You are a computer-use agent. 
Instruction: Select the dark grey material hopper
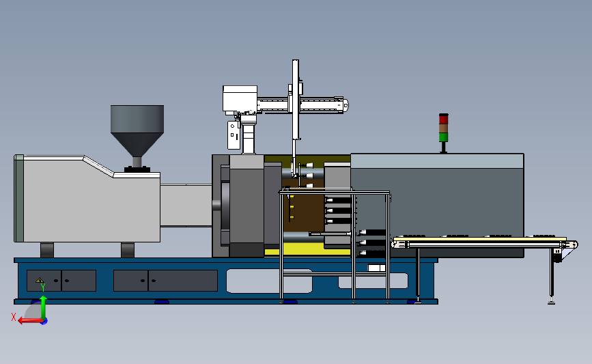point(137,130)
